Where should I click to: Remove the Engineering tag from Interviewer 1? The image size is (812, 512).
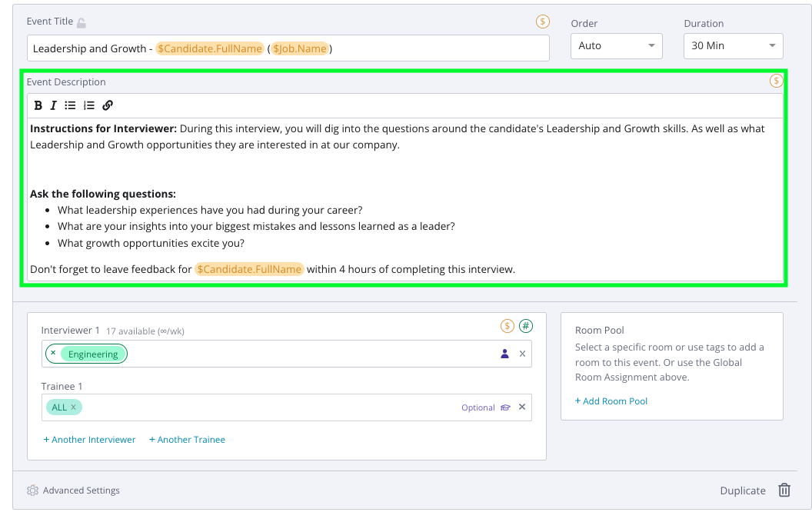tap(52, 354)
